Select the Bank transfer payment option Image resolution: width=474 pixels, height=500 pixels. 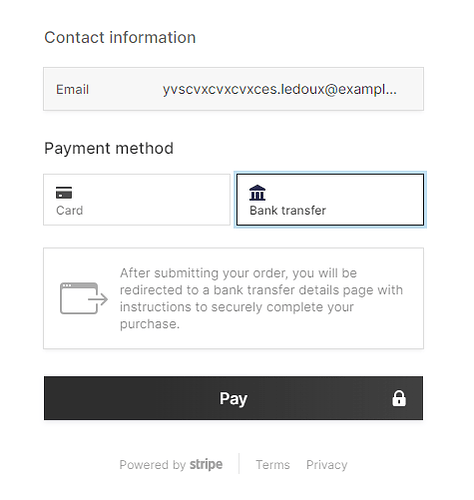point(330,200)
